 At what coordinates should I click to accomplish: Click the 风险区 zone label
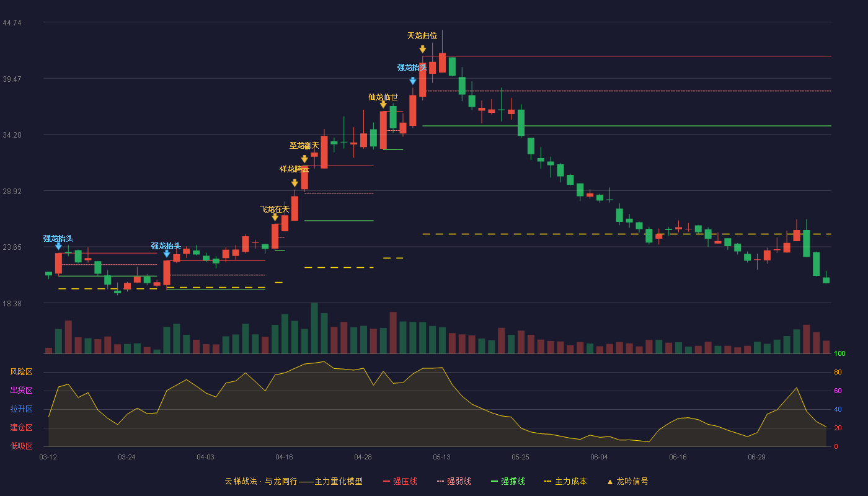point(21,372)
